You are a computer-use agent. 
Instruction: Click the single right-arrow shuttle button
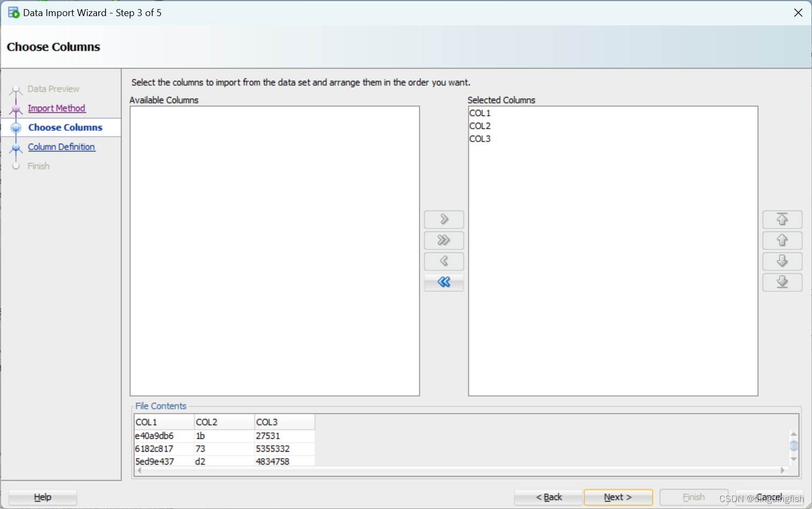[x=443, y=219]
